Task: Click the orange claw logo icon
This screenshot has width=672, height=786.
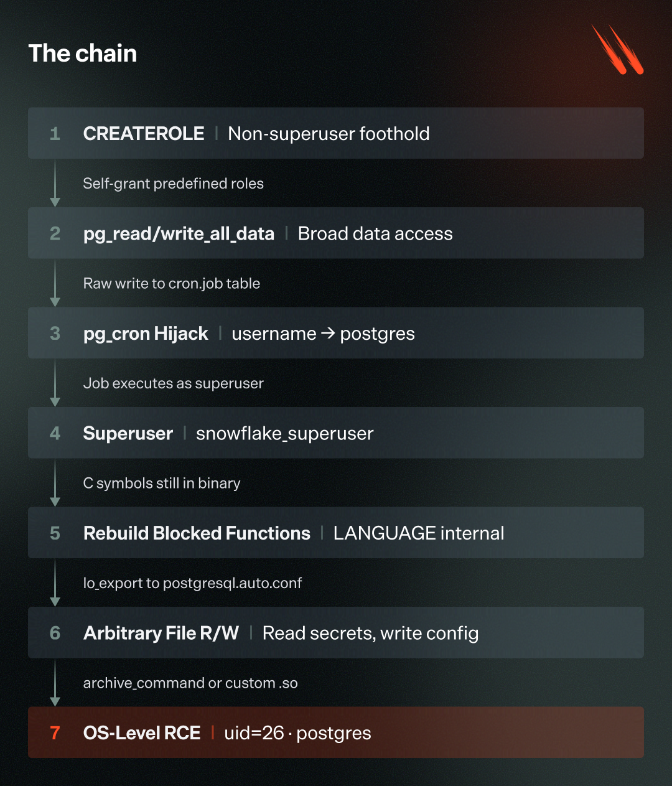Action: click(x=617, y=49)
